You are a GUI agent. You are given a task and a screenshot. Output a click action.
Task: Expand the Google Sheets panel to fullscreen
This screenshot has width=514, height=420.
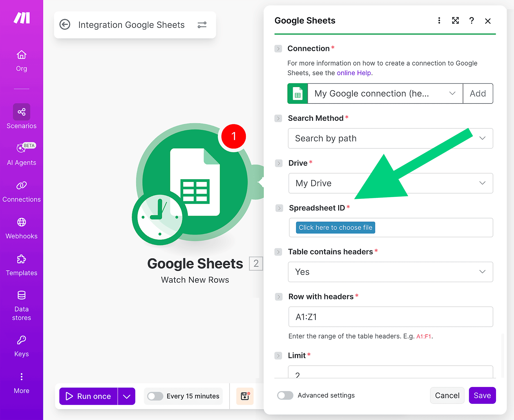(x=455, y=21)
